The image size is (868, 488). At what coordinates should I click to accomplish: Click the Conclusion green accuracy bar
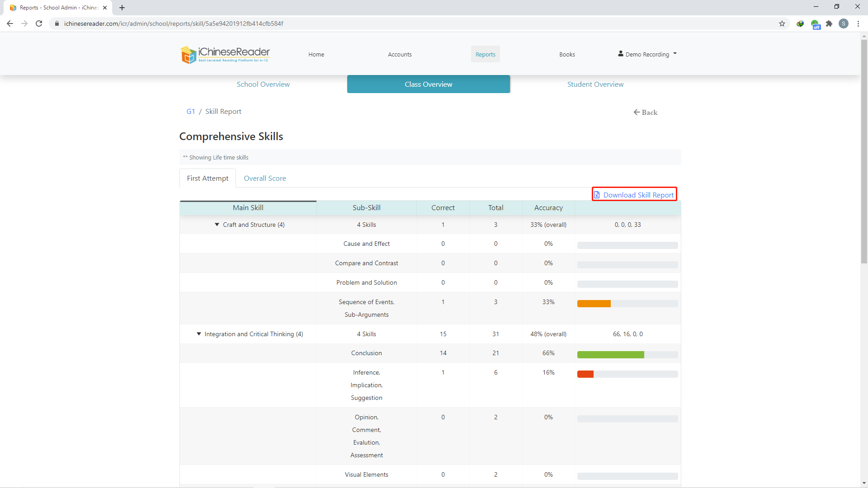pyautogui.click(x=610, y=355)
